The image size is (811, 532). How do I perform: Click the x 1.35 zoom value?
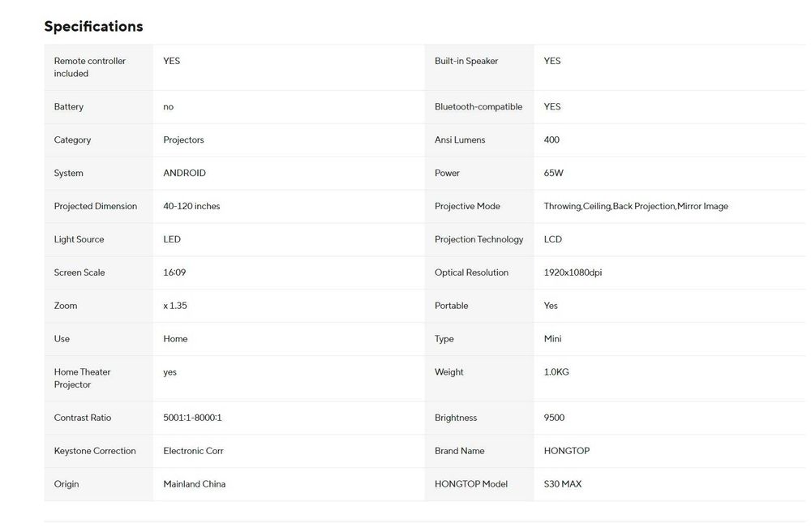(x=175, y=307)
